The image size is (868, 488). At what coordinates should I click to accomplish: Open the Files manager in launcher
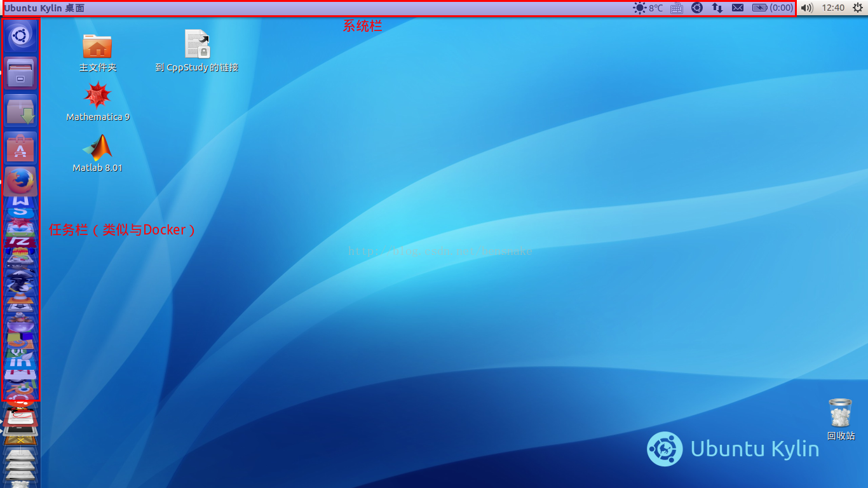point(21,73)
